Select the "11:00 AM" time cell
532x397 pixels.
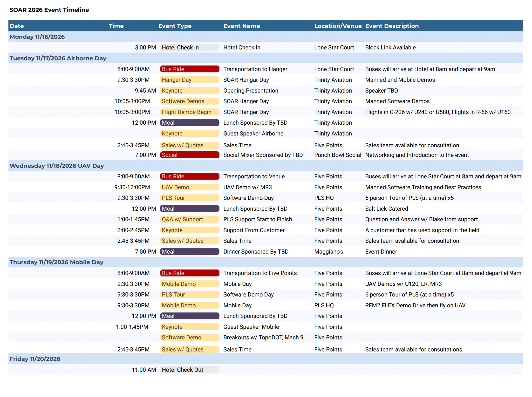point(144,370)
